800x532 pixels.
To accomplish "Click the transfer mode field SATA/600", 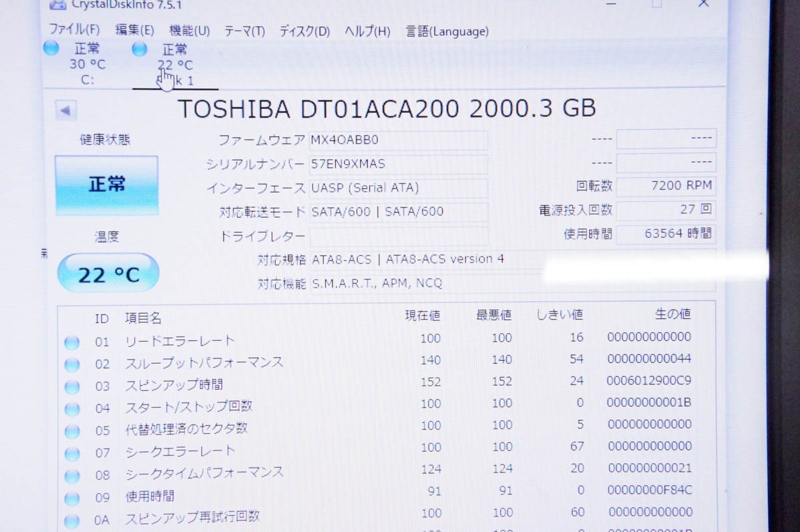I will tap(398, 212).
